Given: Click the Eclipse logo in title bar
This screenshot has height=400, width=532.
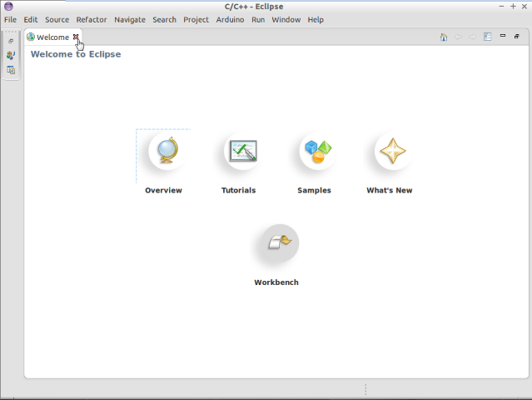Looking at the screenshot, I should [x=8, y=6].
